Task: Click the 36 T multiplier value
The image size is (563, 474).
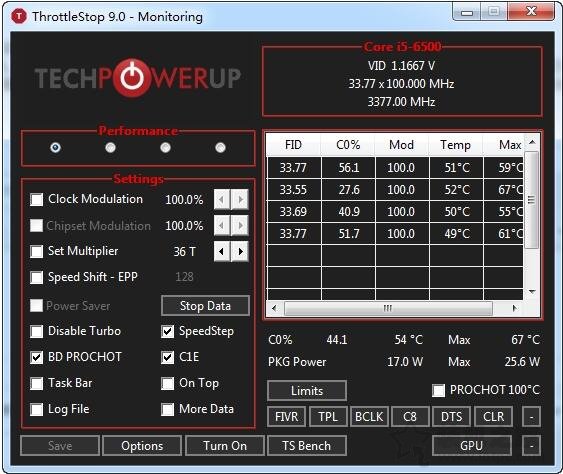Action: click(x=185, y=252)
